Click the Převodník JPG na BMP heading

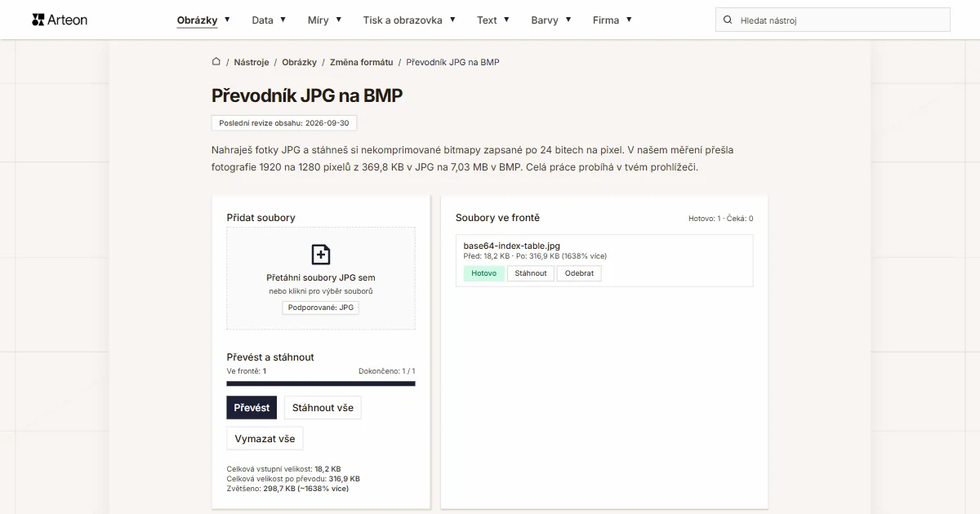(307, 95)
